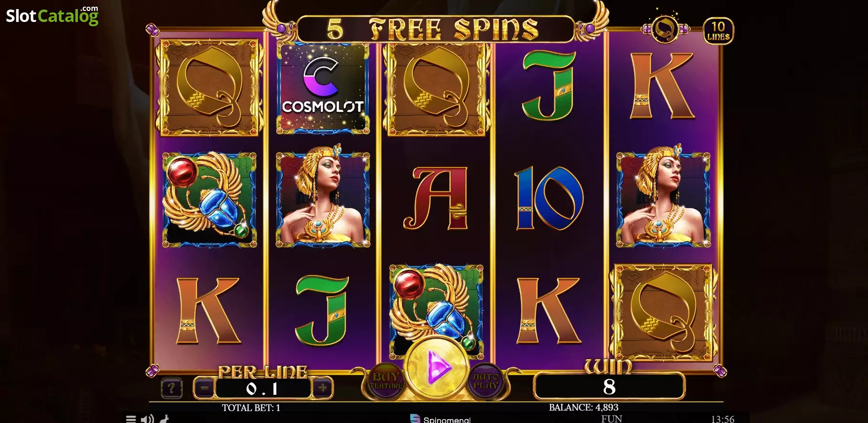Click the Win amount display
Viewport: 868px width, 423px height.
point(609,386)
